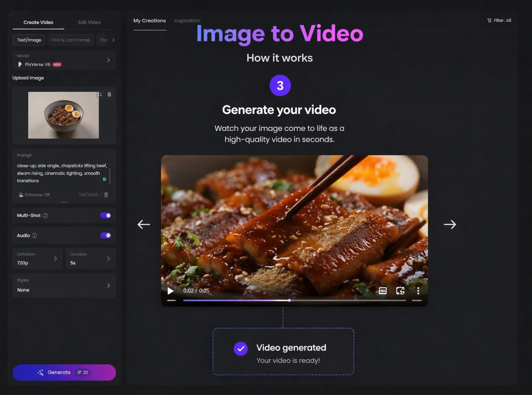Disable the Audio toggle

click(x=105, y=235)
